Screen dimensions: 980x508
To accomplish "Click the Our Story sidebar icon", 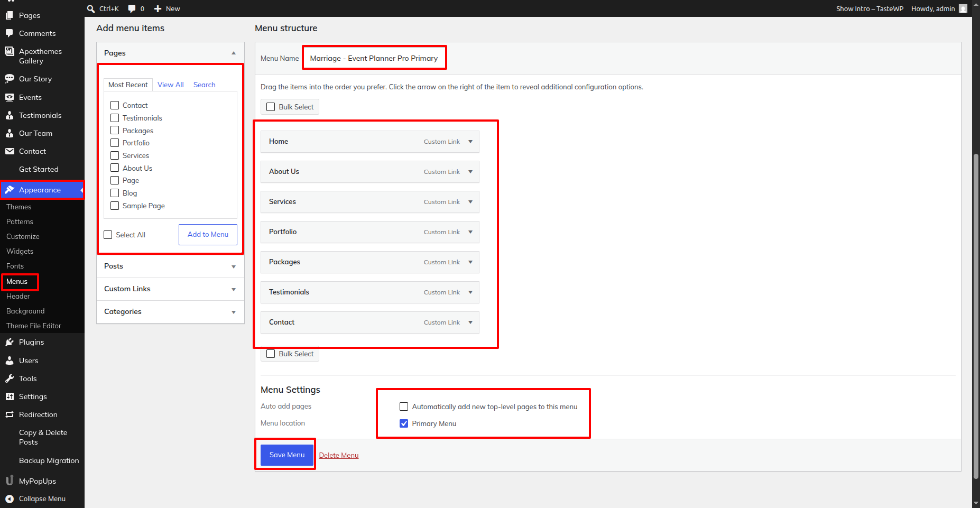I will tap(10, 79).
